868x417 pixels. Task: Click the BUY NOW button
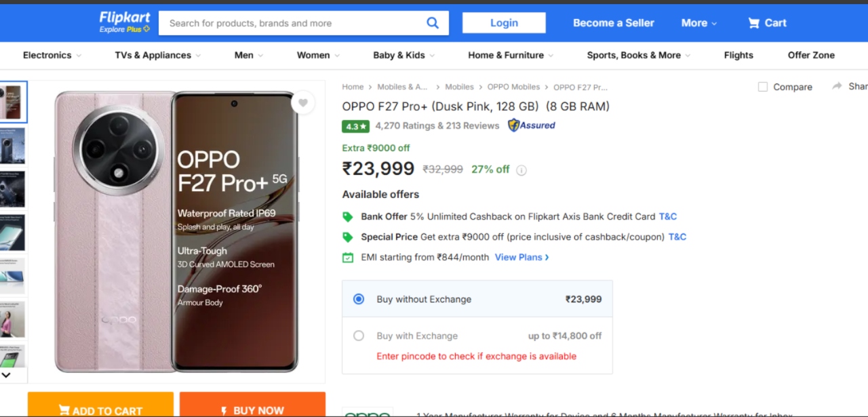pyautogui.click(x=252, y=405)
